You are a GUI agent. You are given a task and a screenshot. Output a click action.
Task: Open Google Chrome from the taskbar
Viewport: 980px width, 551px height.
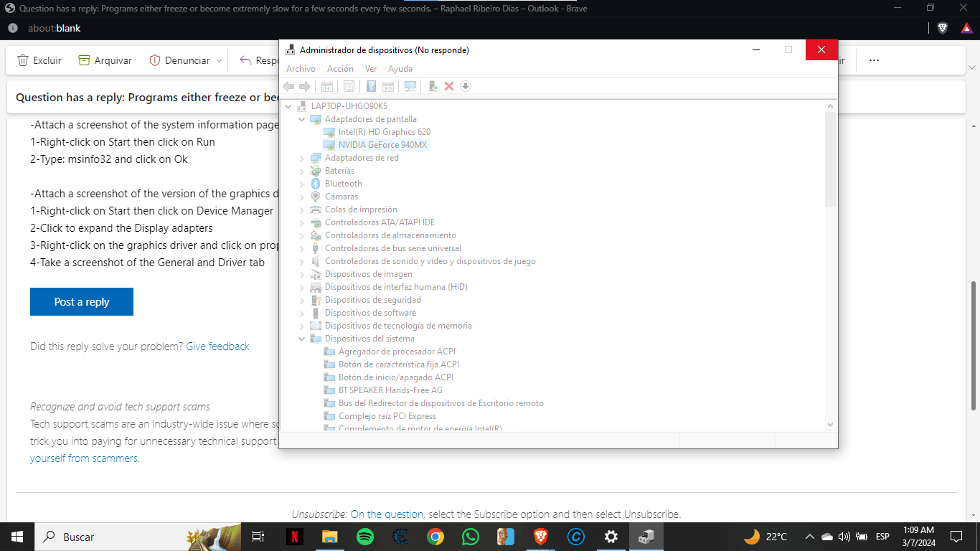pyautogui.click(x=435, y=537)
